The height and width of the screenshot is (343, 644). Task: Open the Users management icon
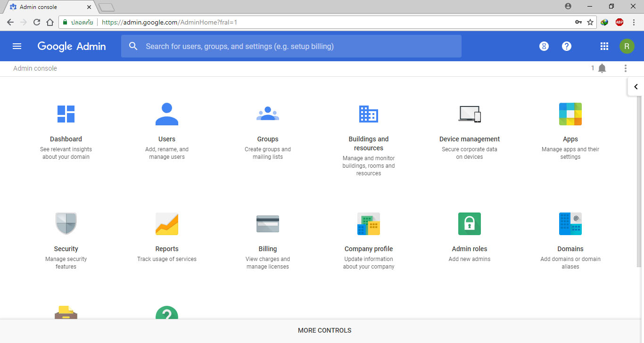click(x=167, y=114)
